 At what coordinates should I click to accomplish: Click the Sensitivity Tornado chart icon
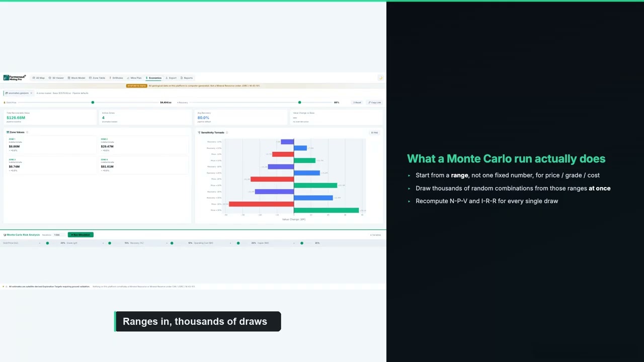point(199,133)
